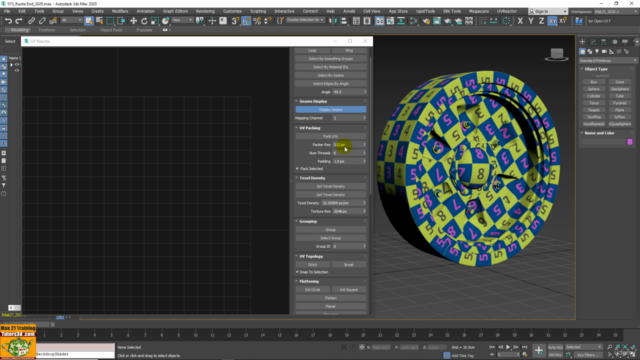Viewport: 640px width, 360px height.
Task: Switch to the Freeform ribbon tab
Action: point(47,30)
